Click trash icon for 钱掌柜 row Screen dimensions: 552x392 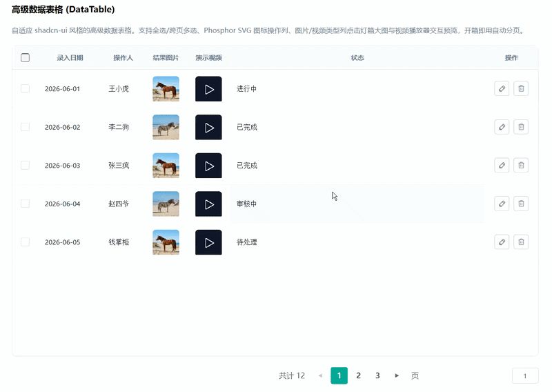coord(521,242)
